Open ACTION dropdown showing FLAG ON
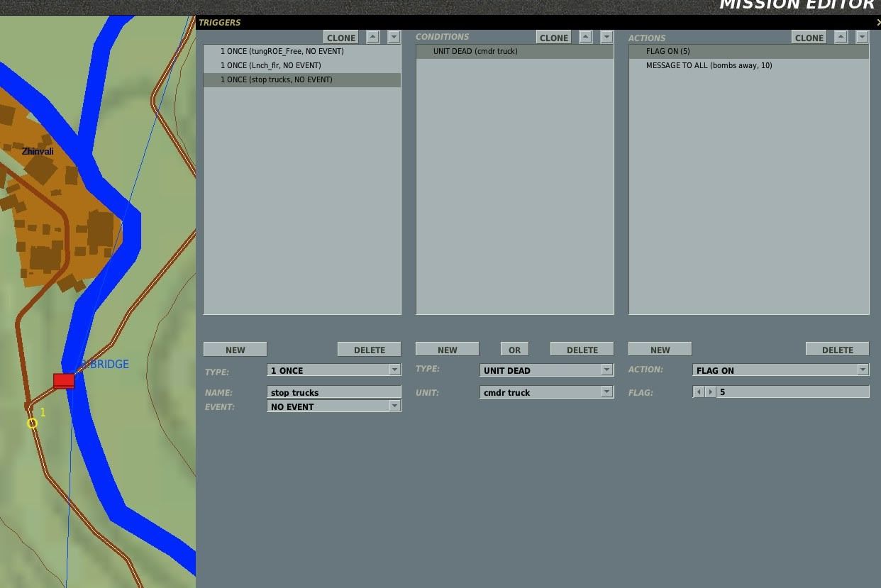The width and height of the screenshot is (881, 588). 781,370
